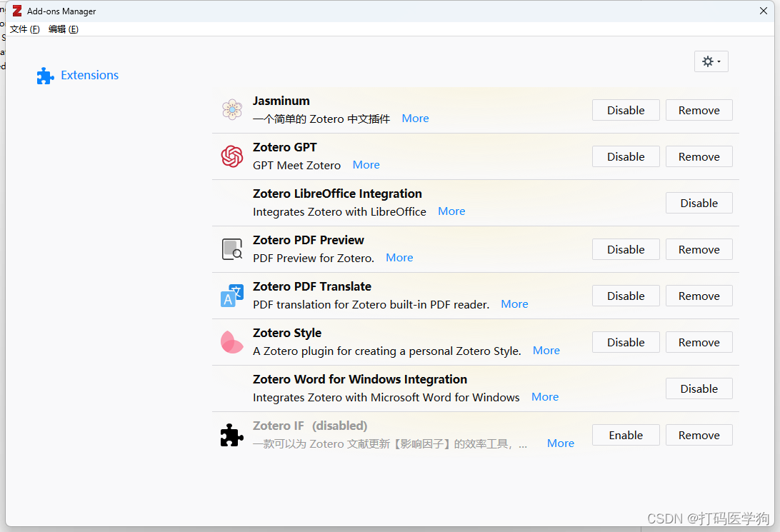Select the Zotero PDF Preview title
Viewport: 780px width, 532px height.
coord(309,240)
